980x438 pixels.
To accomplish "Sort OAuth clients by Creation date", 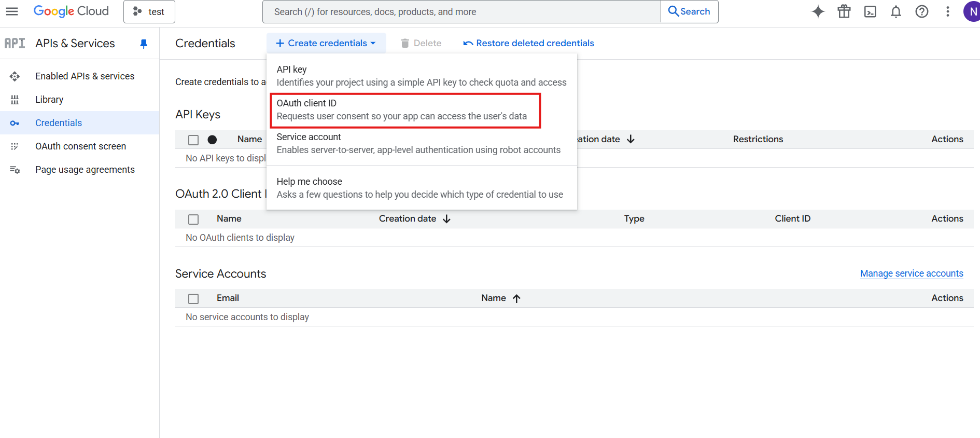I will point(414,218).
